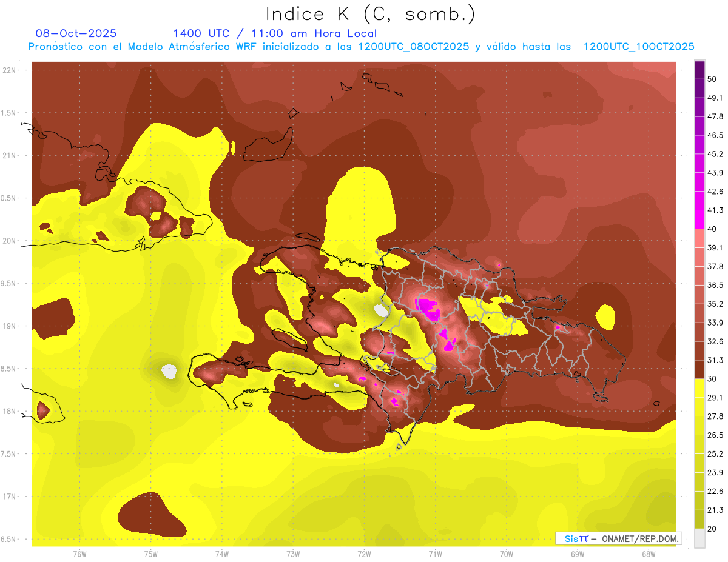Click the color scale value '40'
The width and height of the screenshot is (728, 562).
(713, 229)
